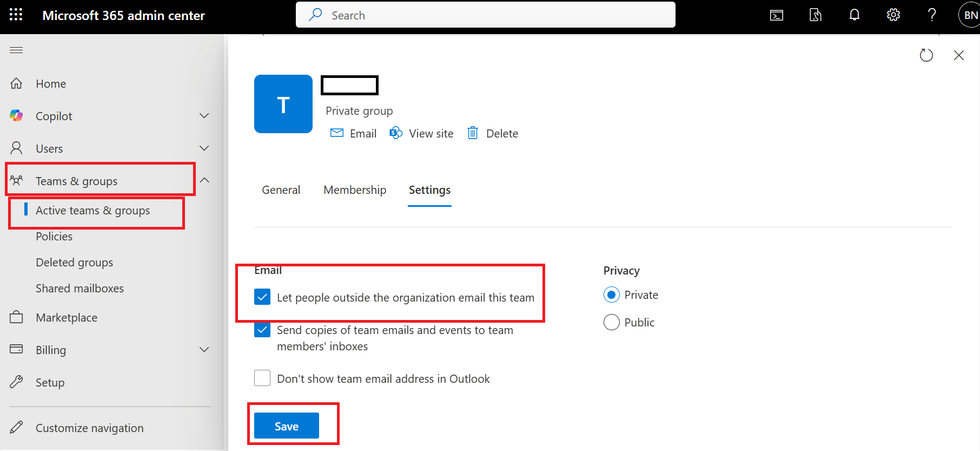Screen dimensions: 980x451
Task: Click the help question mark icon
Action: click(932, 15)
